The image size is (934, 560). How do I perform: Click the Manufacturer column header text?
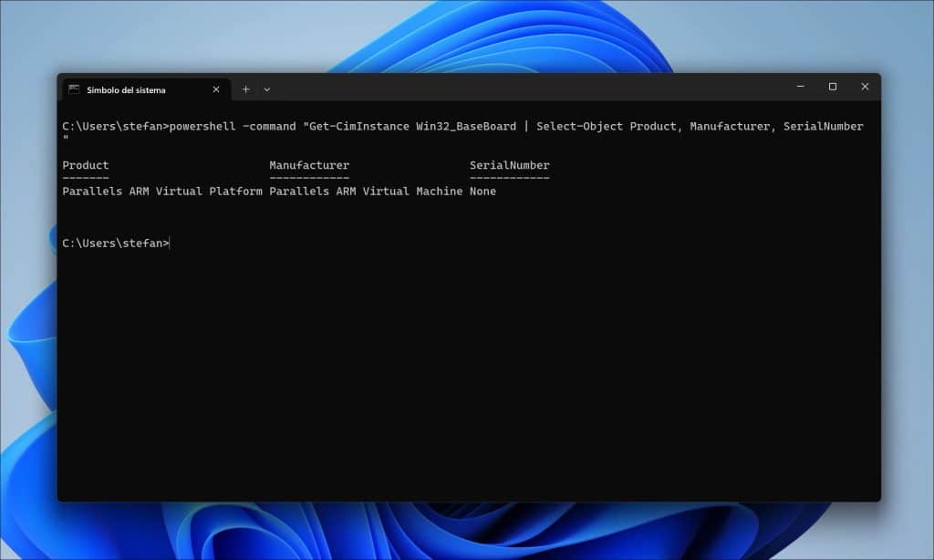point(309,165)
